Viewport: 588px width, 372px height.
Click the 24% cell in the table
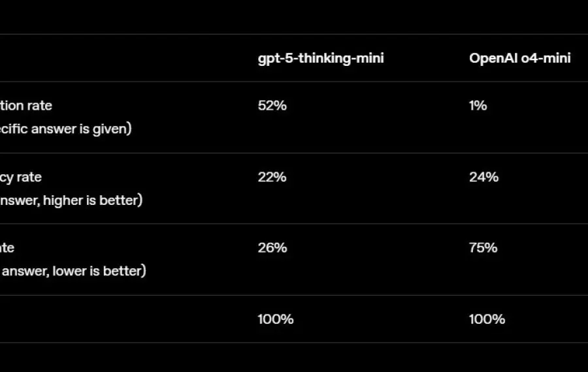483,177
